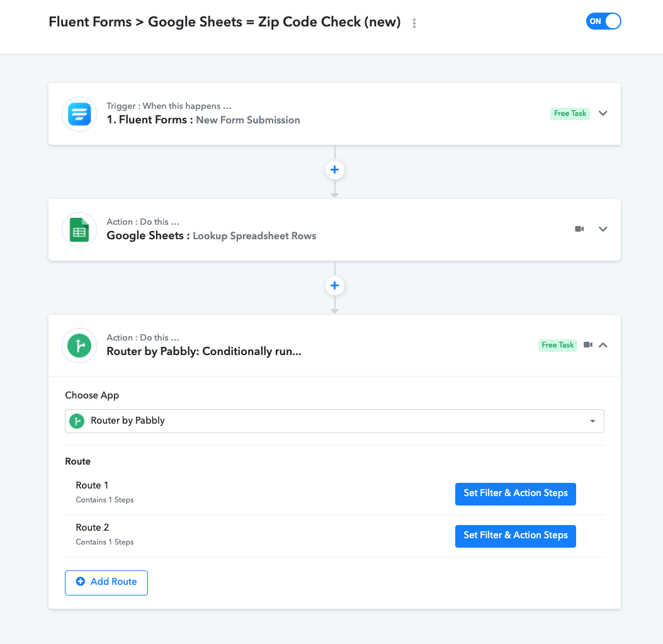The width and height of the screenshot is (663, 644).
Task: Set Filter & Action Steps for Route 1
Action: 516,494
